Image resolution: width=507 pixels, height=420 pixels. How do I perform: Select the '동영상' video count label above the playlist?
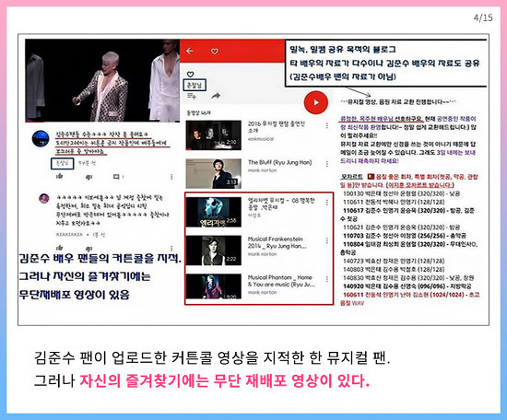tap(198, 112)
